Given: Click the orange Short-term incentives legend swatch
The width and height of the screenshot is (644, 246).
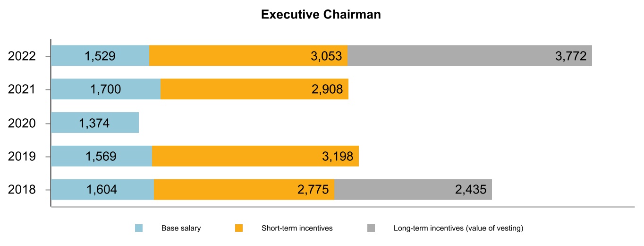Looking at the screenshot, I should click(x=238, y=228).
